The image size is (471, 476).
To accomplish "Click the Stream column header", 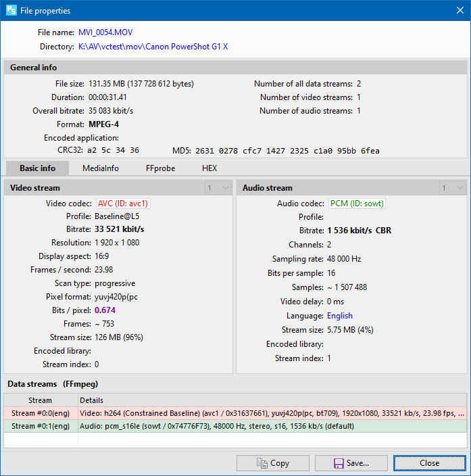I will click(41, 400).
